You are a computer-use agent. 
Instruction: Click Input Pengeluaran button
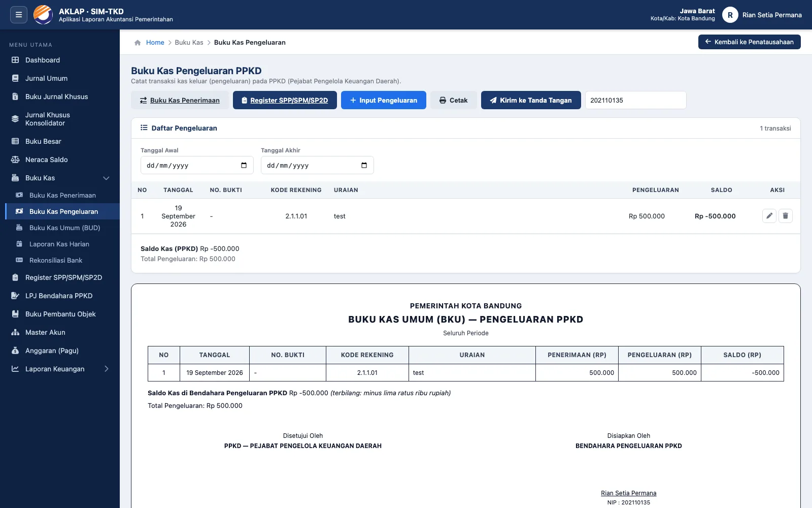pyautogui.click(x=384, y=100)
